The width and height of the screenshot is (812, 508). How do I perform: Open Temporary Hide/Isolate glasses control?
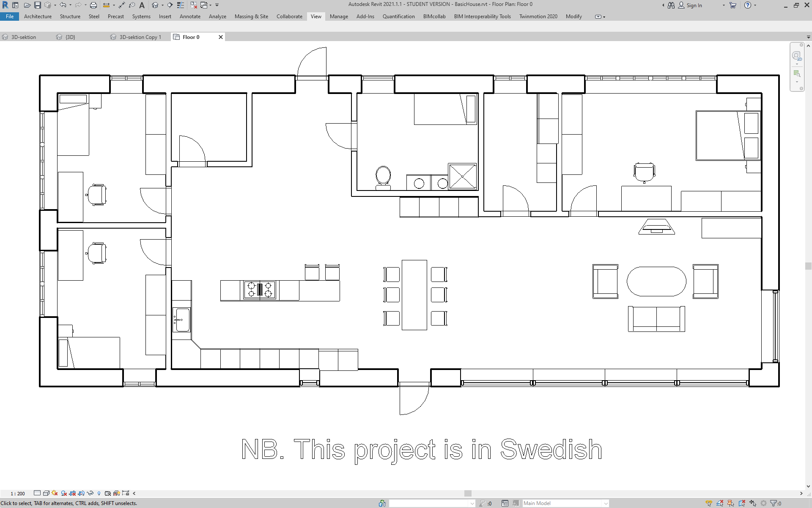pyautogui.click(x=90, y=493)
